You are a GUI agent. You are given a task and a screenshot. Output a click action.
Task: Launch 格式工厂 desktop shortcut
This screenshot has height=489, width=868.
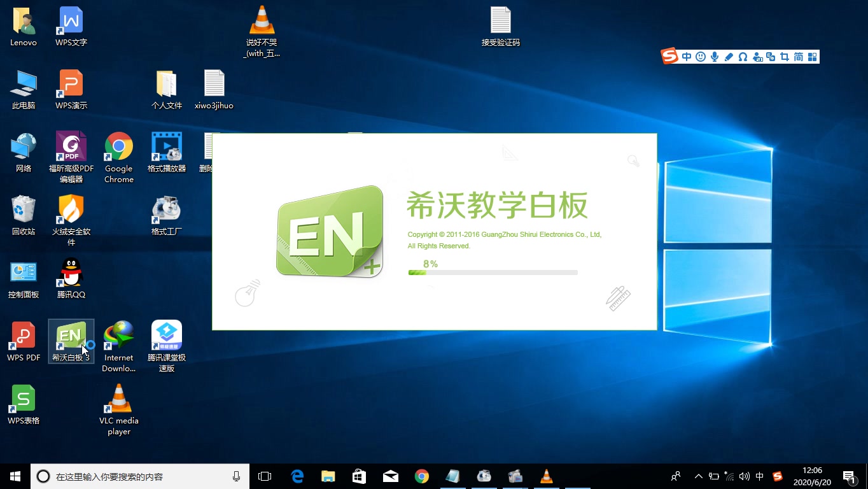[167, 216]
